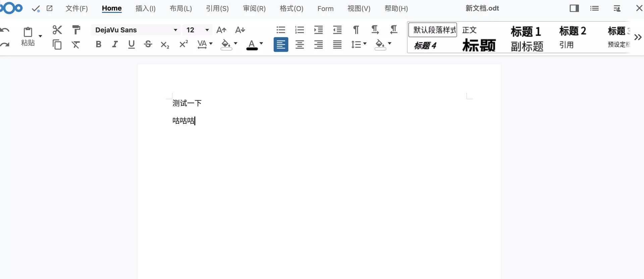Open the 审阅(R) tab

coord(254,8)
